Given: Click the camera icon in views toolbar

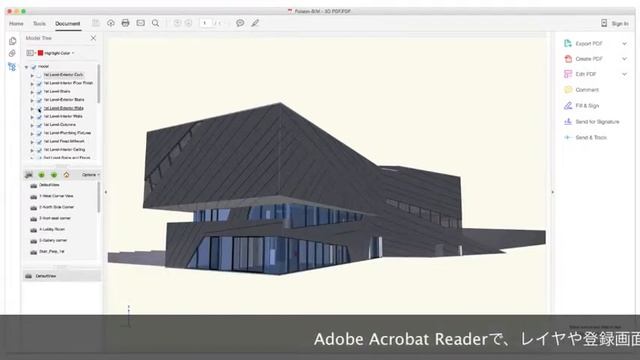Looking at the screenshot, I should (29, 175).
